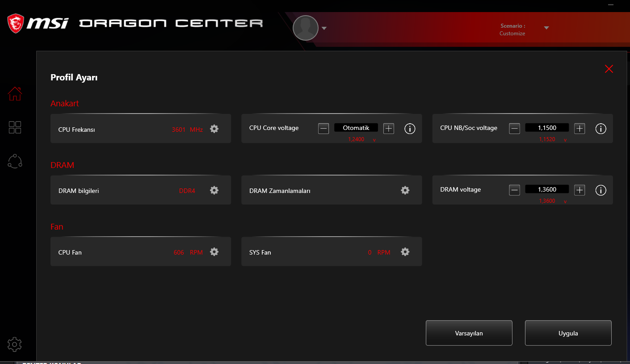
Task: Show DRAM voltage info
Action: pyautogui.click(x=601, y=190)
